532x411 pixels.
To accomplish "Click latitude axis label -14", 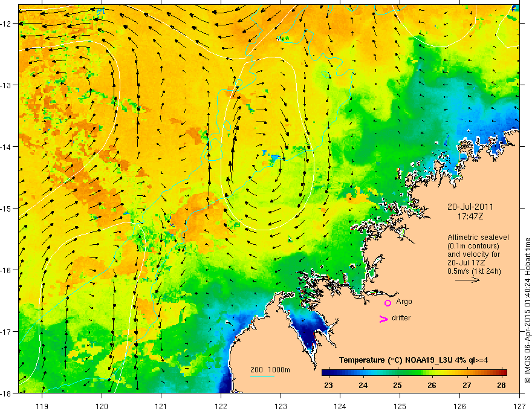I will (x=7, y=147).
